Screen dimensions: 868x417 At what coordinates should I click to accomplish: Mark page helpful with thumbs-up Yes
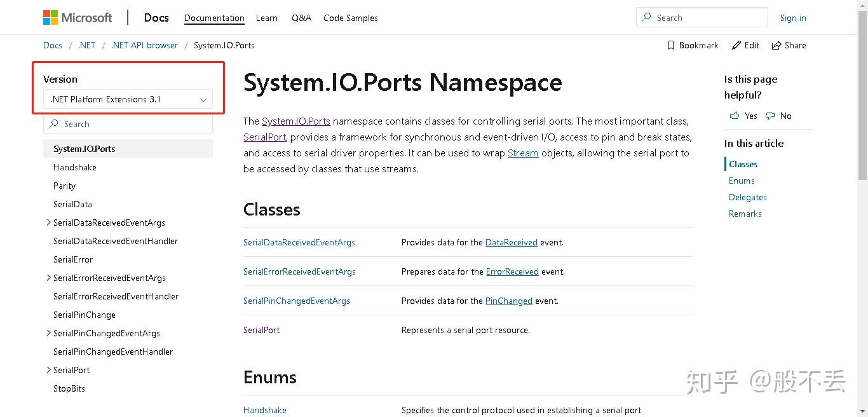pyautogui.click(x=743, y=116)
